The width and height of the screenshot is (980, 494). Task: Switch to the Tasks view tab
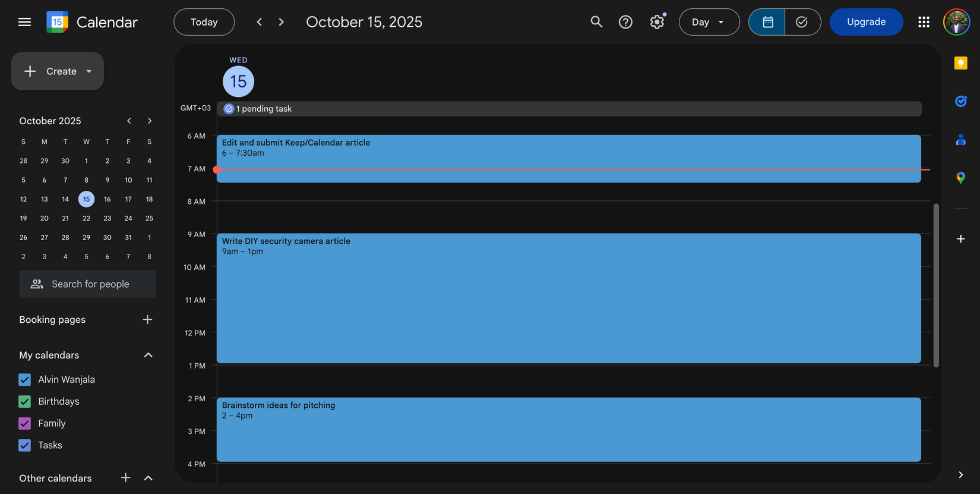click(x=802, y=22)
